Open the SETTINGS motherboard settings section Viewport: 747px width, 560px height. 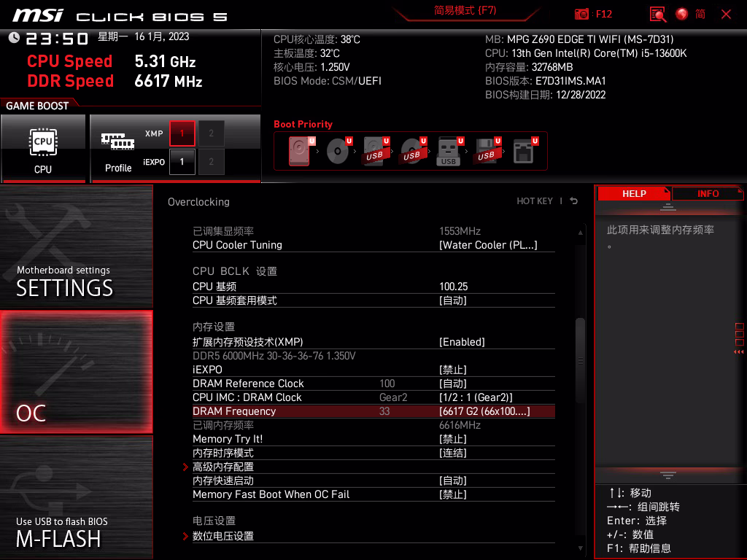click(77, 248)
